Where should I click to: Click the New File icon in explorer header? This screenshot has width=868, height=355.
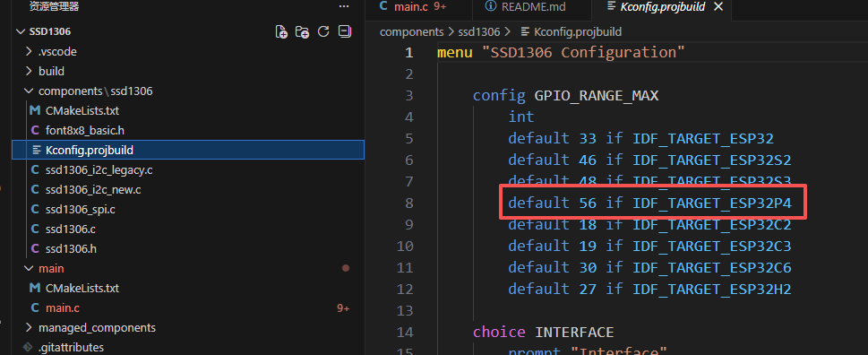pos(281,31)
